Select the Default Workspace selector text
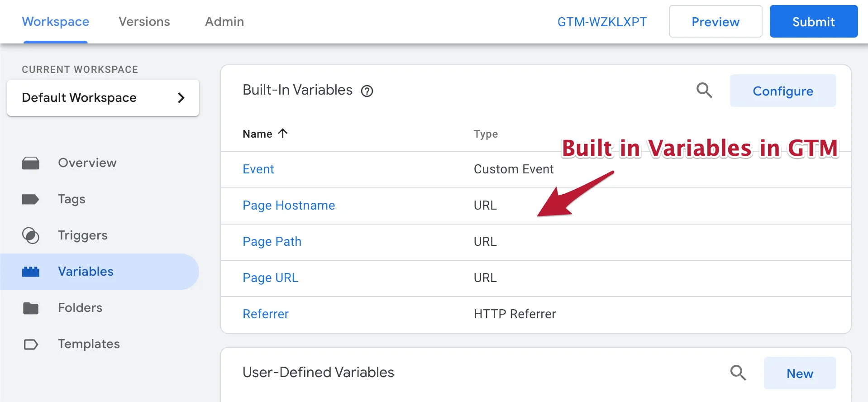Viewport: 868px width, 402px height. pyautogui.click(x=79, y=98)
